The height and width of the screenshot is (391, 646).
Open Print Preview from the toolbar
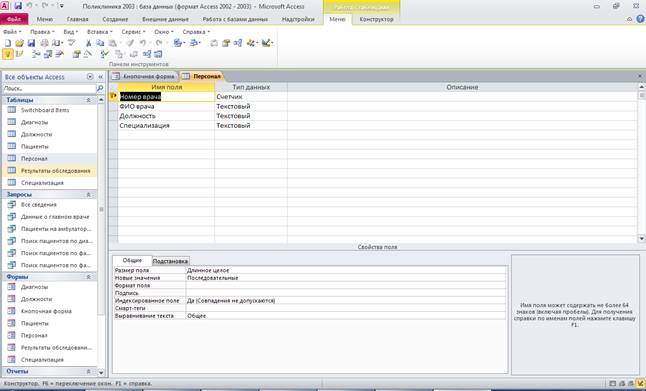[56, 43]
